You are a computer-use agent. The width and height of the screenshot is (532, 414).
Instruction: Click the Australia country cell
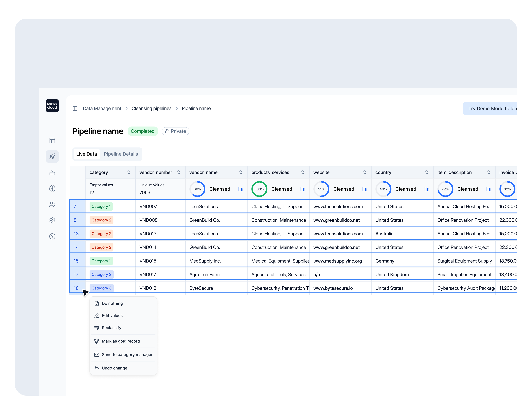tap(402, 234)
